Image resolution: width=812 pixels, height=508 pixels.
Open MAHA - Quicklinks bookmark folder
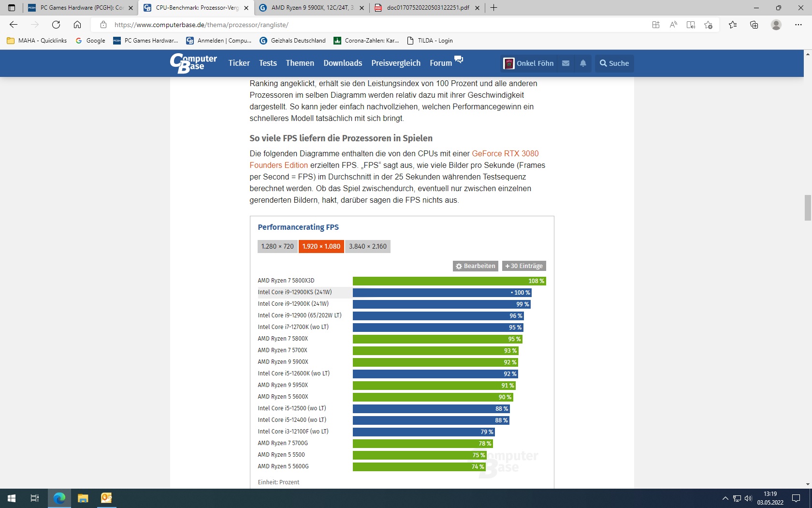point(37,41)
